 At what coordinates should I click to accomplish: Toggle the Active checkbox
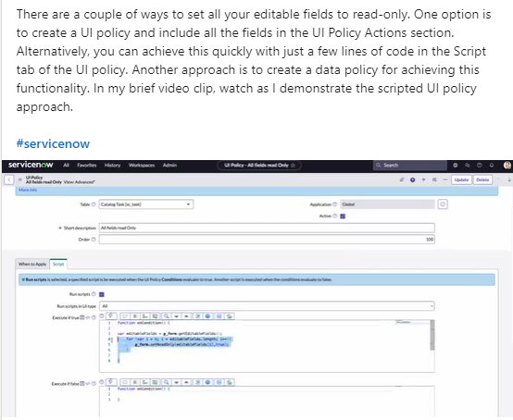point(343,216)
